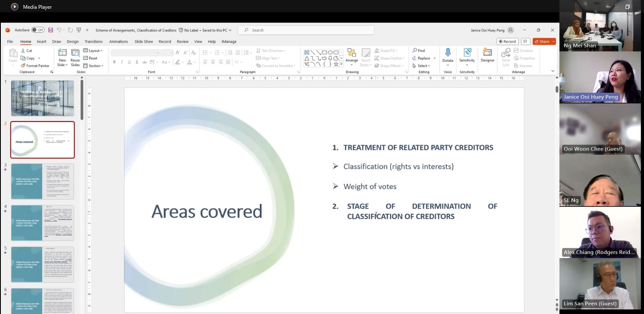Expand the Saved to this PC dropdown
The height and width of the screenshot is (314, 644).
pyautogui.click(x=217, y=30)
